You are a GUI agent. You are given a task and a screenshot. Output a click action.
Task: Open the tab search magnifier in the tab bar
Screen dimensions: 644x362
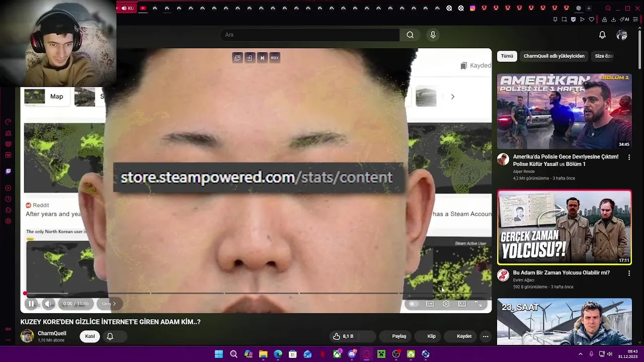(x=608, y=8)
